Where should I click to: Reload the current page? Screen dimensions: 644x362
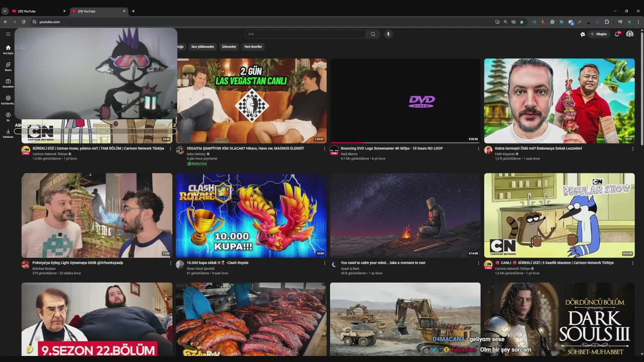(x=23, y=22)
